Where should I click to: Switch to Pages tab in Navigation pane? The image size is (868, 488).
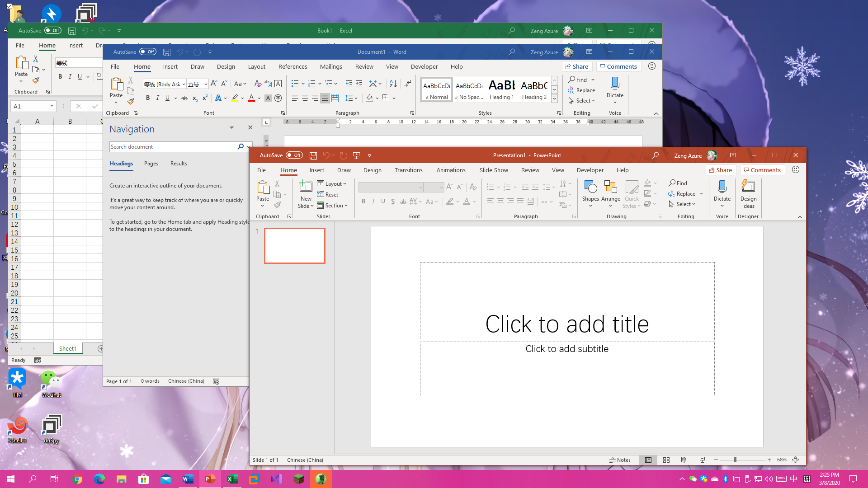pyautogui.click(x=151, y=164)
